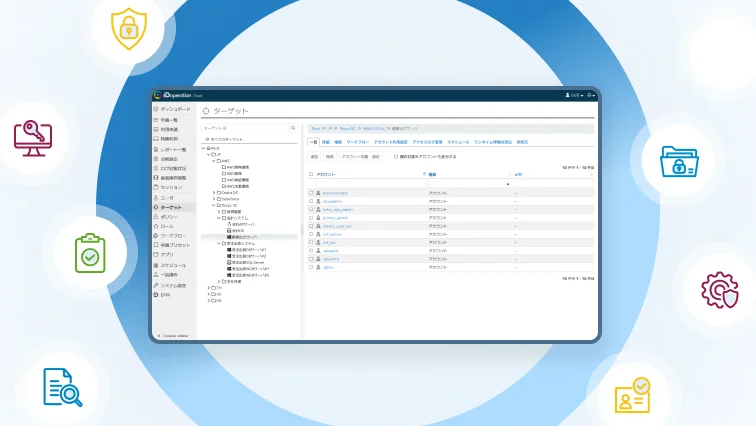Open ダッシュボード in the sidebar
Image resolution: width=756 pixels, height=426 pixels.
pos(174,108)
